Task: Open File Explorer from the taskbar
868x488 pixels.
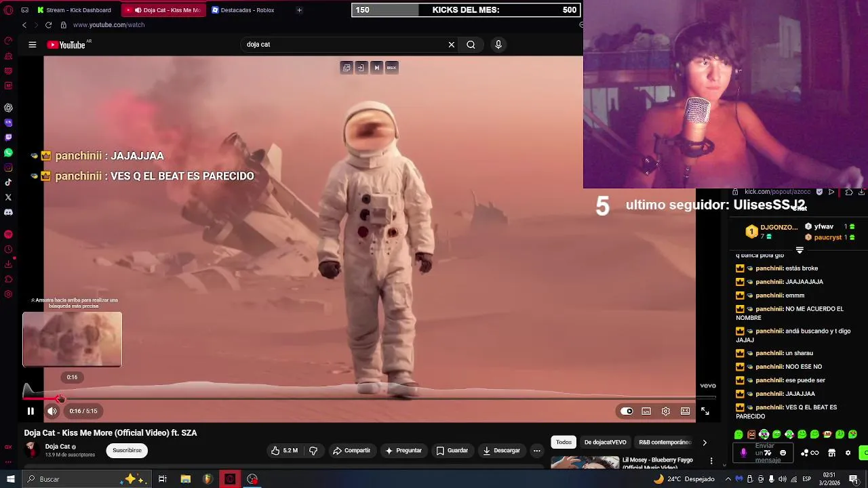Action: (185, 479)
